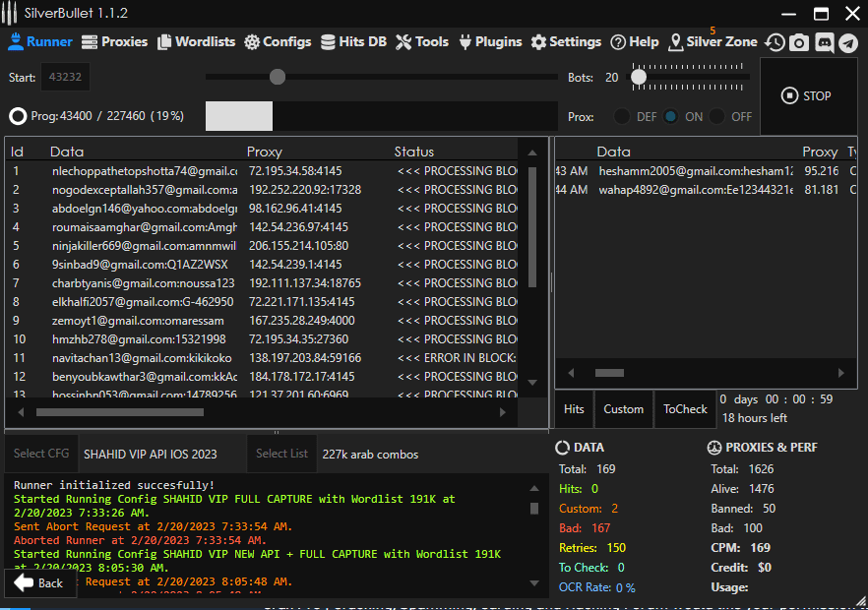The height and width of the screenshot is (610, 868).
Task: Switch to the Custom results tab
Action: click(x=623, y=409)
